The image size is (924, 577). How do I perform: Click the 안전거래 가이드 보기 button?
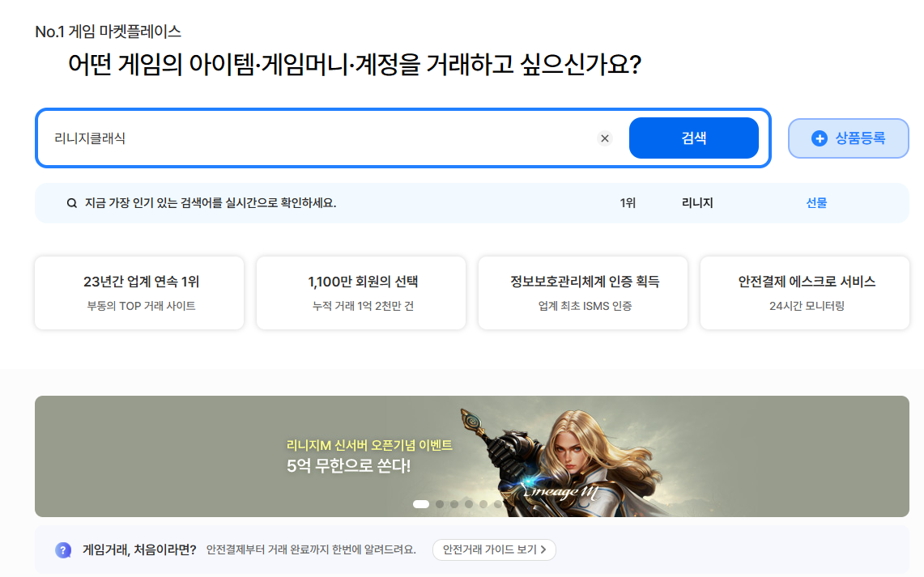(494, 549)
